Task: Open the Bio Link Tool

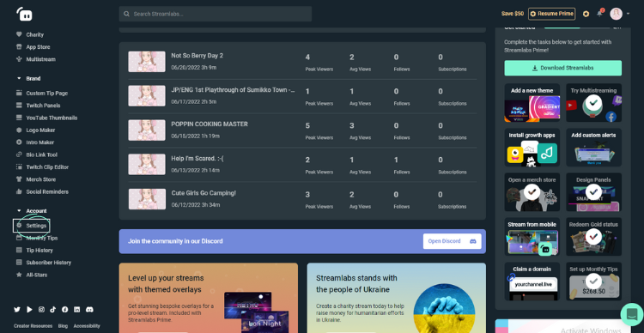Action: pyautogui.click(x=41, y=154)
